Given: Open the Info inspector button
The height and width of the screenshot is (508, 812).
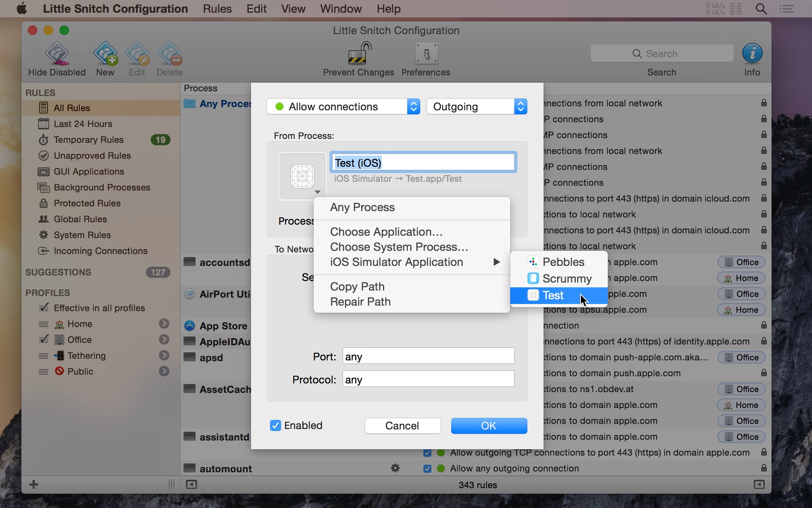Looking at the screenshot, I should coord(752,54).
